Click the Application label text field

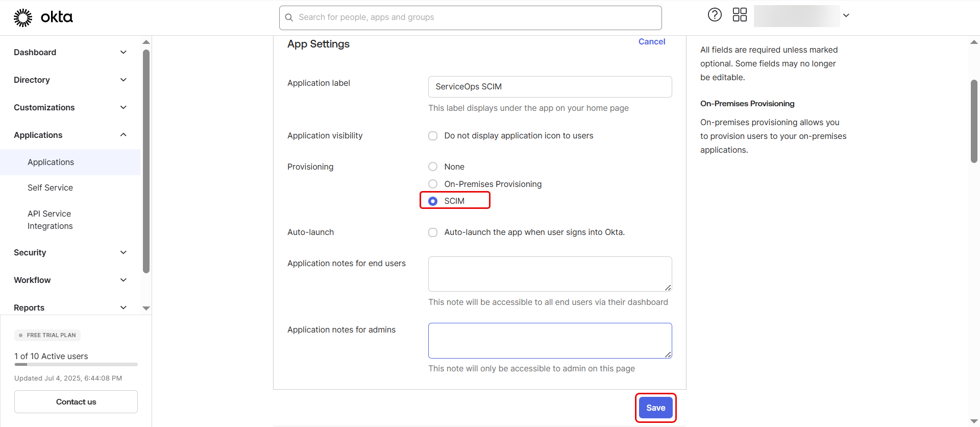(x=550, y=87)
